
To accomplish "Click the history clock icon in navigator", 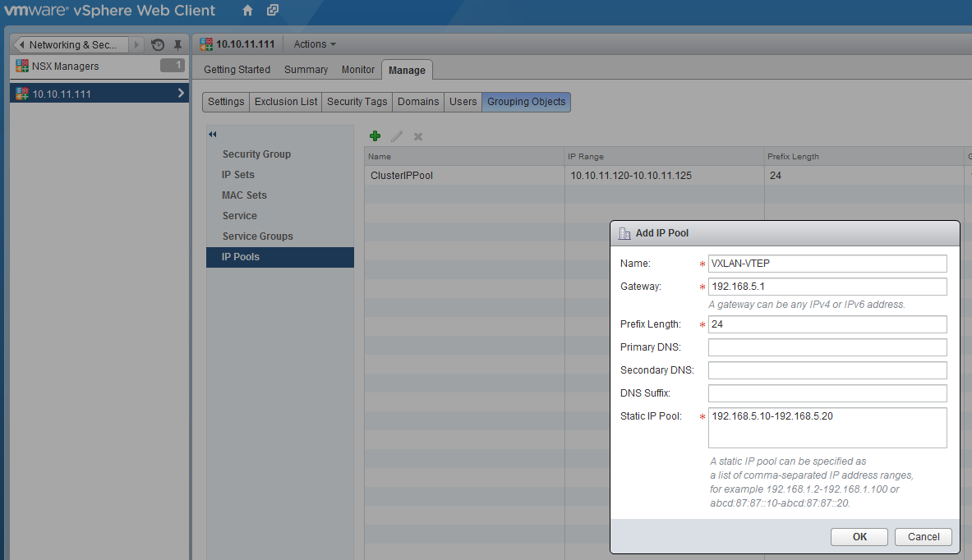I will click(158, 45).
